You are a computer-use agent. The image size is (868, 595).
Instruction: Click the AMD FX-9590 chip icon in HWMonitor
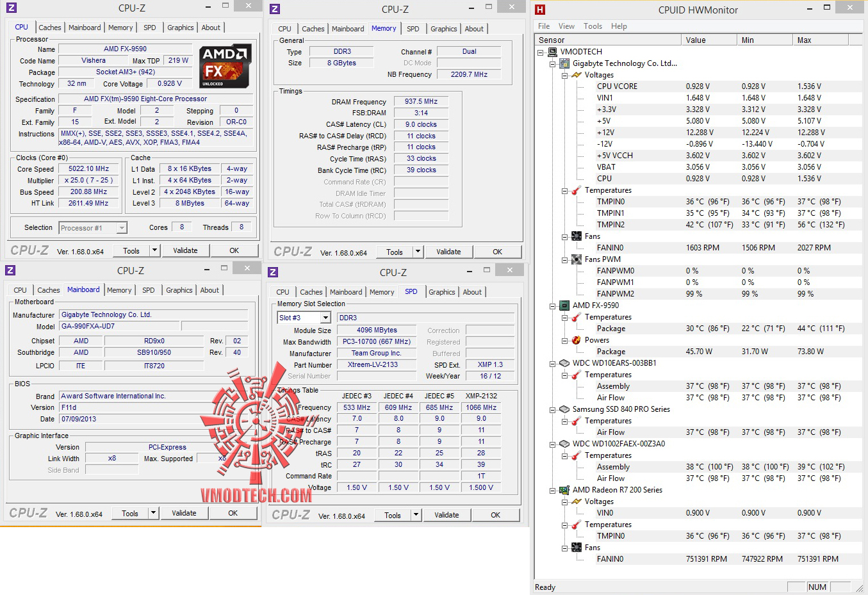pyautogui.click(x=564, y=306)
